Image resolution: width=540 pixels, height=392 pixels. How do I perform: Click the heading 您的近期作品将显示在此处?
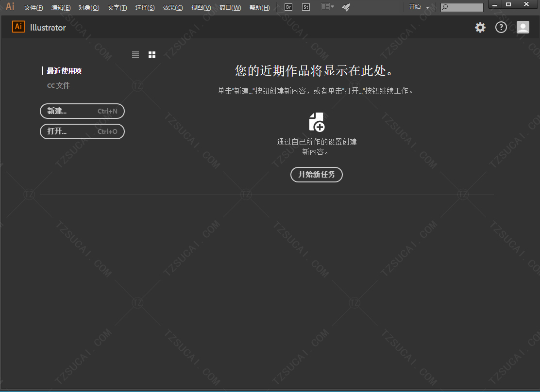(314, 70)
